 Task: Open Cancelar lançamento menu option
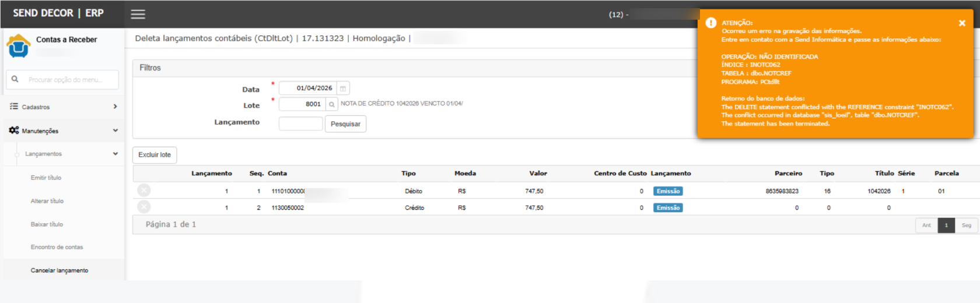pyautogui.click(x=60, y=270)
